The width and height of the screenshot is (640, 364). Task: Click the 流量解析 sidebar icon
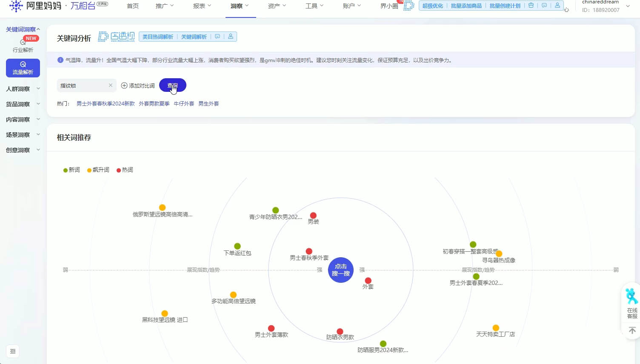[23, 64]
